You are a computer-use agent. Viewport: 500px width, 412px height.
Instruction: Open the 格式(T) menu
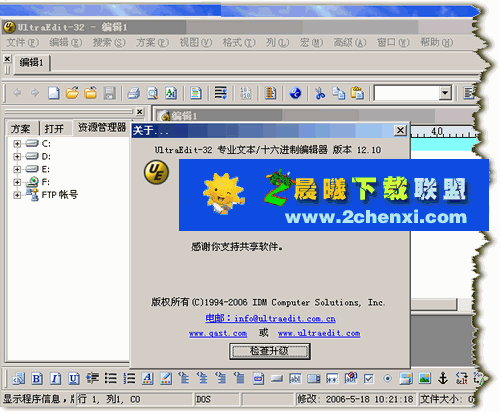[239, 42]
